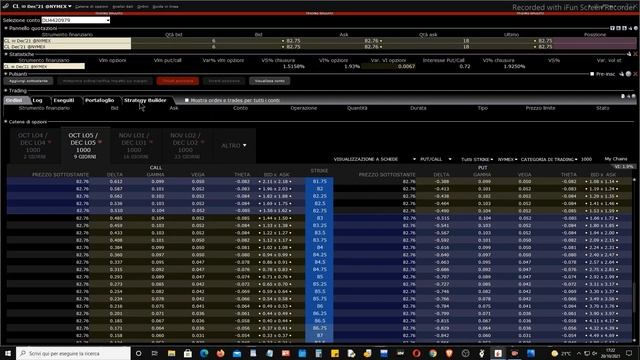
Task: Launch Opera browser from taskbar
Action: 416,353
